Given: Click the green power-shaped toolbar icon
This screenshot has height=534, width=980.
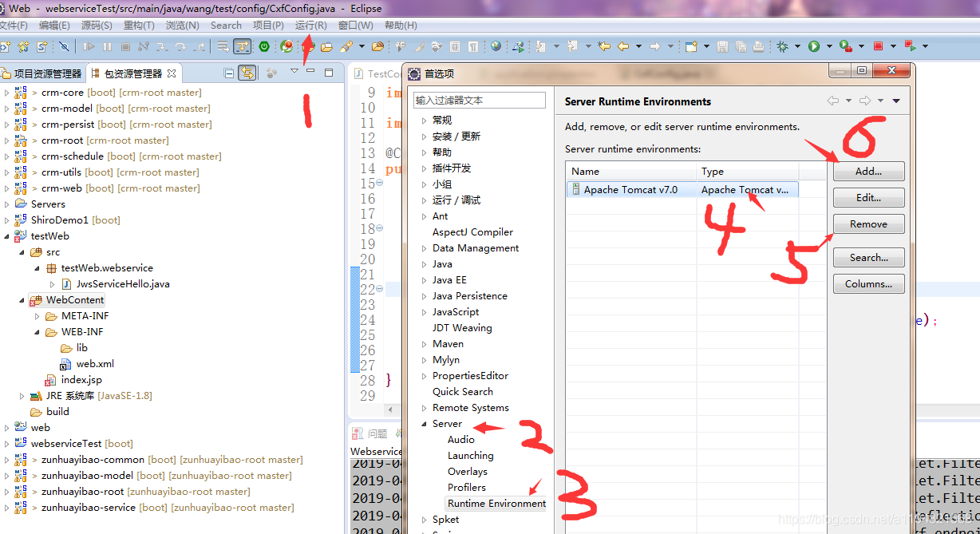Looking at the screenshot, I should (263, 46).
